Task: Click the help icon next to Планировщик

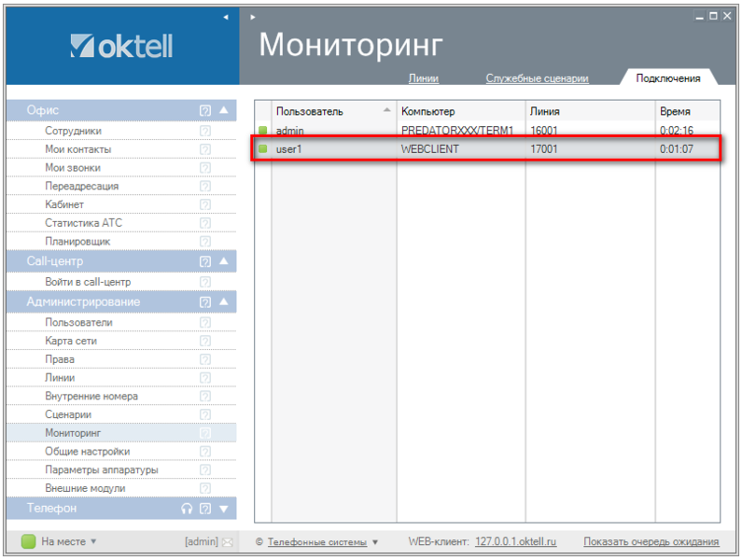Action: click(x=205, y=242)
